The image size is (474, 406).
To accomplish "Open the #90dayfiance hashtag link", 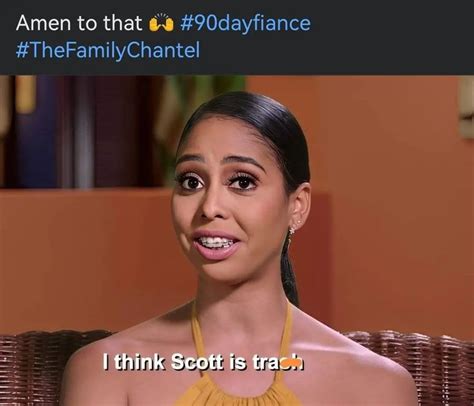I will point(245,23).
